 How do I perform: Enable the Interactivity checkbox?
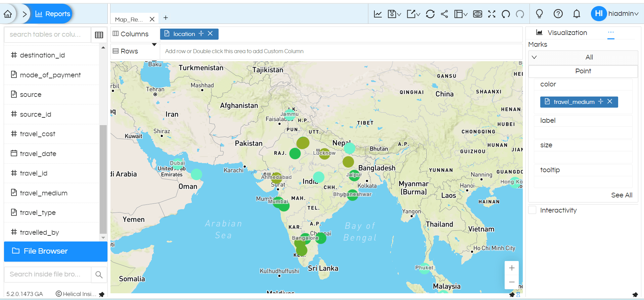pyautogui.click(x=532, y=210)
